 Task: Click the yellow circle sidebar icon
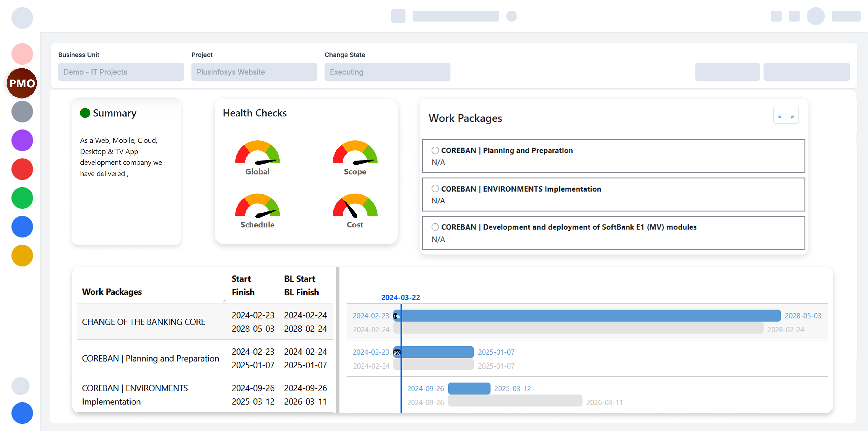[22, 255]
